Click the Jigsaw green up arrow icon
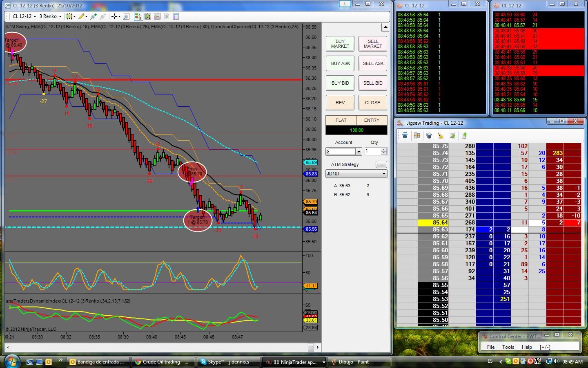588x368 pixels. pos(452,135)
